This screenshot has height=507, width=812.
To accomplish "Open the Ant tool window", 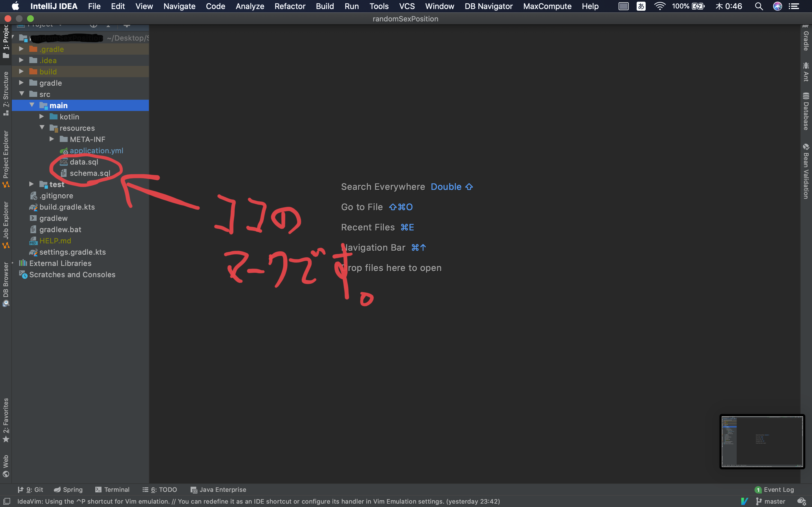I will [x=806, y=72].
